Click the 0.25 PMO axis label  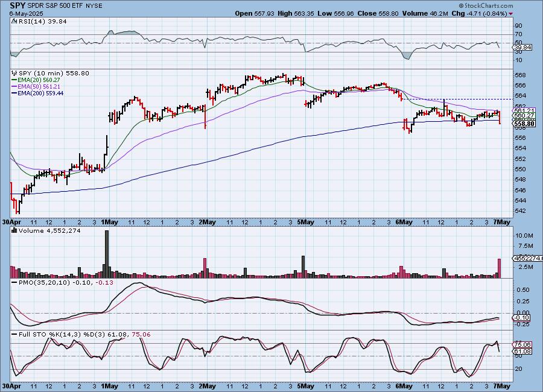click(523, 302)
